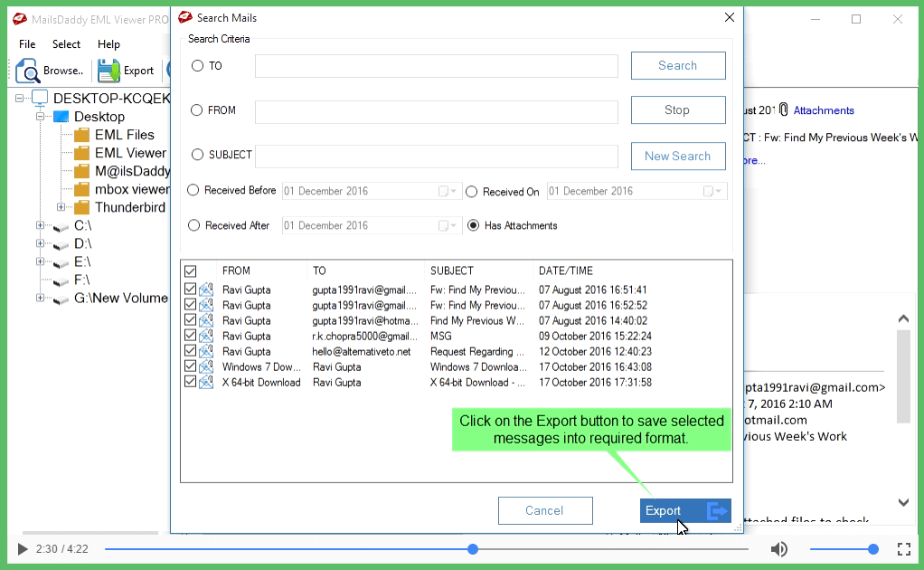The height and width of the screenshot is (570, 924).
Task: Click the New Search button
Action: pyautogui.click(x=678, y=157)
